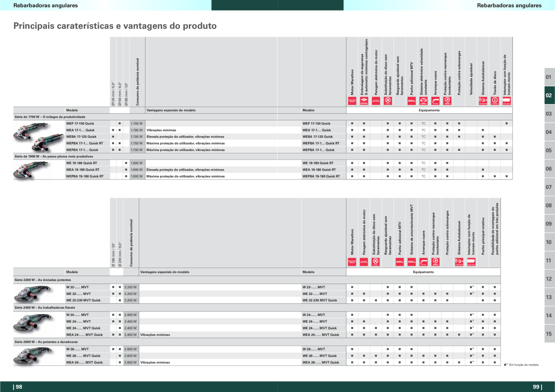
Task: Click the 'Ø125 mm / 5,0"' column header
Action: (113, 94)
